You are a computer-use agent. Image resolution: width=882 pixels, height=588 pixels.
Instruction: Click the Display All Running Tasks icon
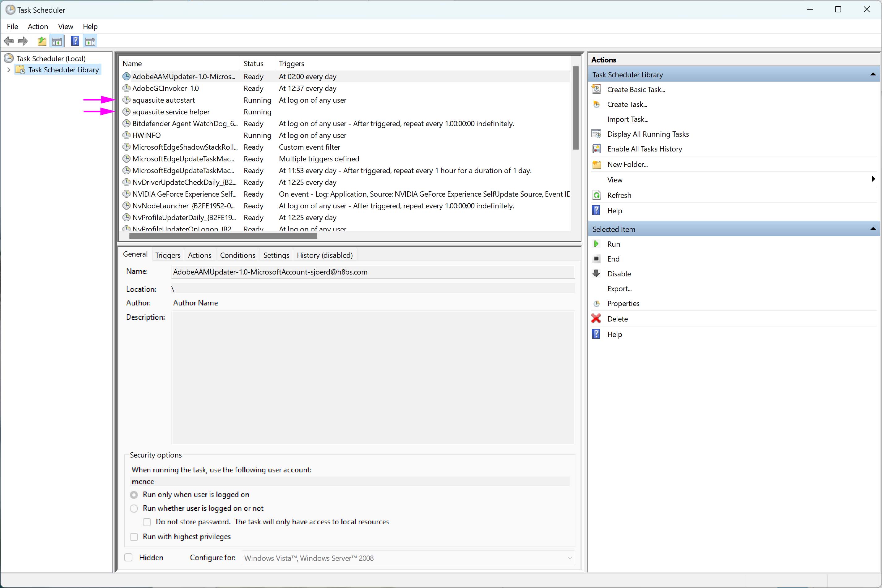596,134
